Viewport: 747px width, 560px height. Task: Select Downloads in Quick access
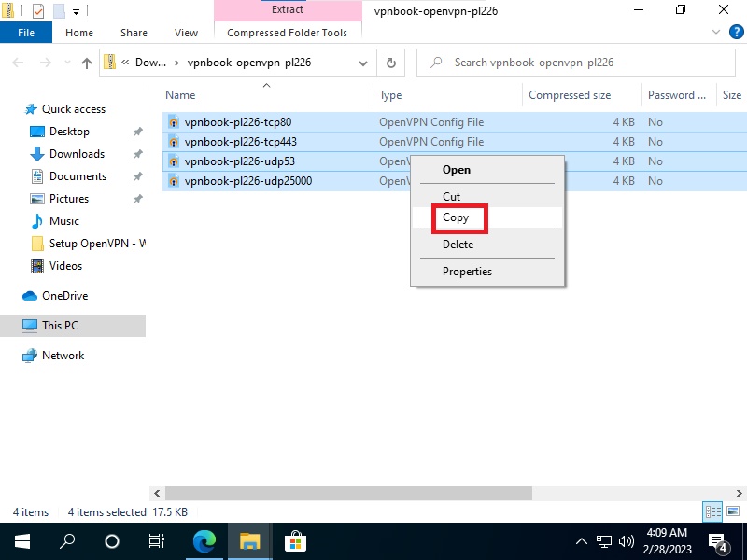tap(77, 154)
